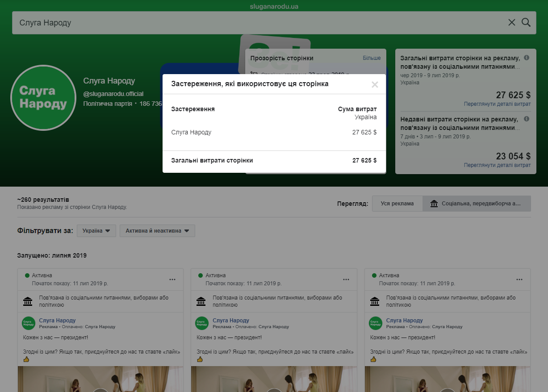This screenshot has width=548, height=392.
Task: Click the Слуга Народу page link in the third ad
Action: pyautogui.click(x=404, y=321)
